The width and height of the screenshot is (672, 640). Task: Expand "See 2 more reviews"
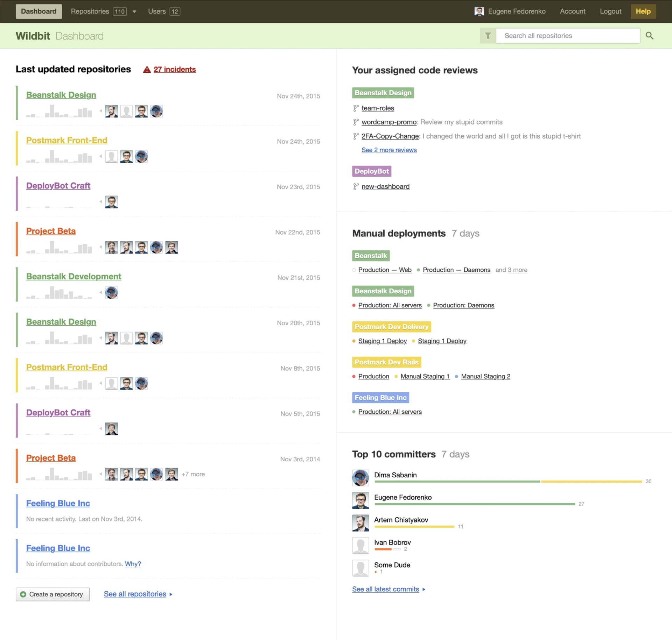coord(389,150)
